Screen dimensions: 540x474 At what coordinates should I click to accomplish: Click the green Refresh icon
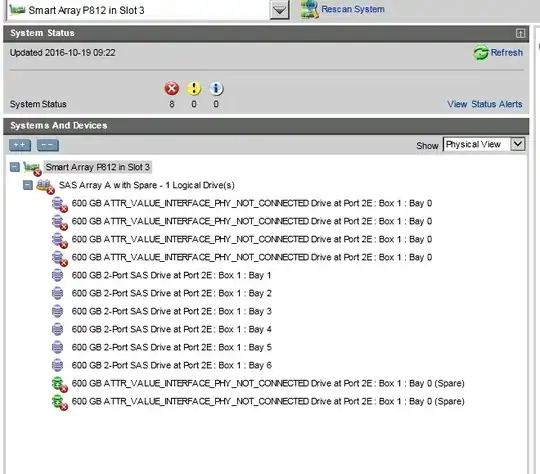point(481,53)
